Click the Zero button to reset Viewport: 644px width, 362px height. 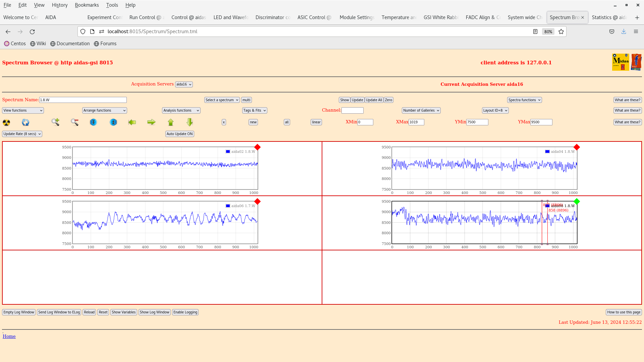pyautogui.click(x=388, y=100)
